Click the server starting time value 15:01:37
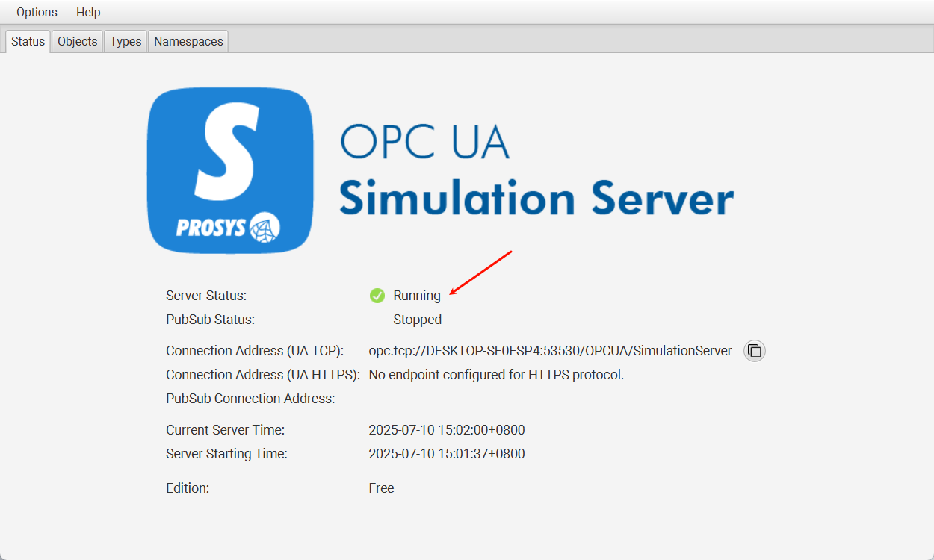 pyautogui.click(x=447, y=454)
